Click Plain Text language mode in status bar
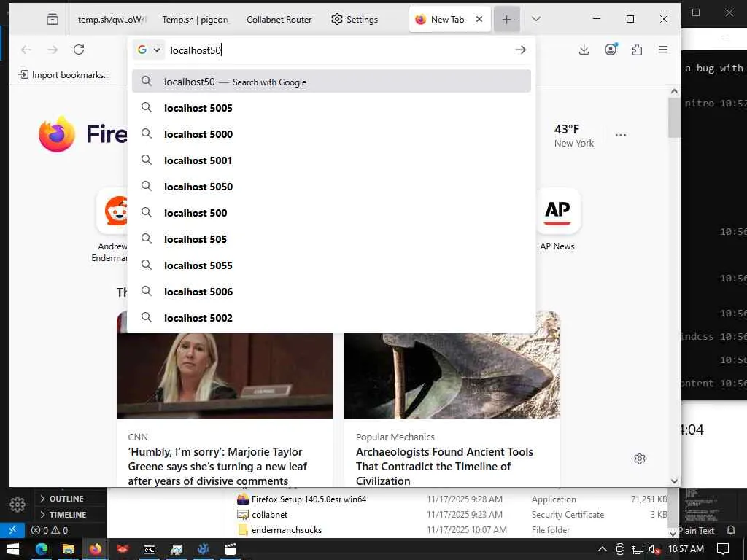The height and width of the screenshot is (560, 747). click(696, 531)
